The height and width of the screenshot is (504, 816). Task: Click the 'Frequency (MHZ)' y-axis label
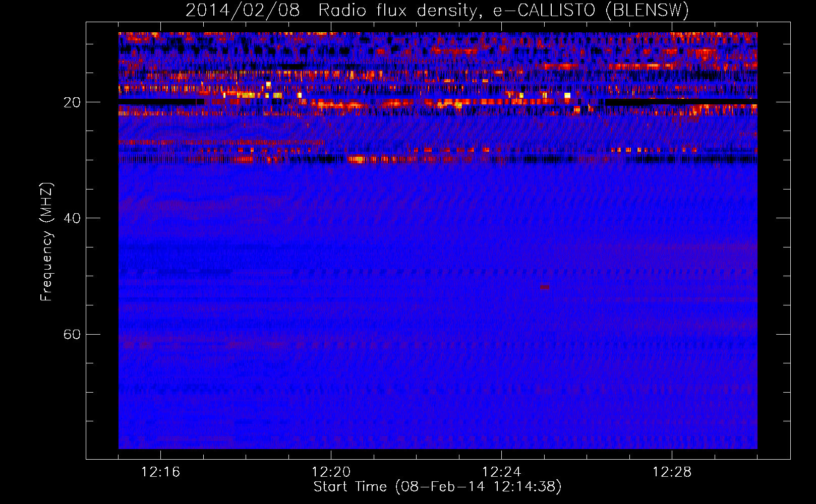tap(46, 242)
